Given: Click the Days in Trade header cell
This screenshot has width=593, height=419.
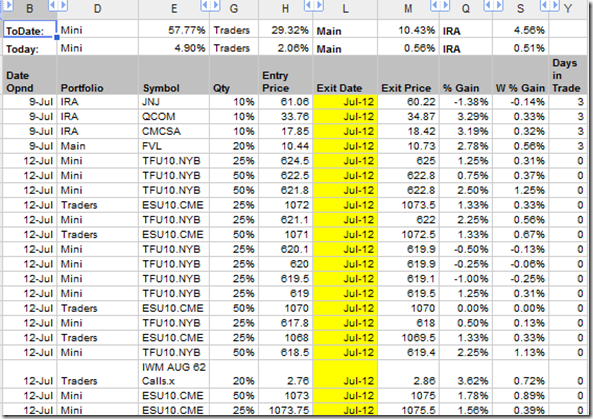Looking at the screenshot, I should [568, 75].
